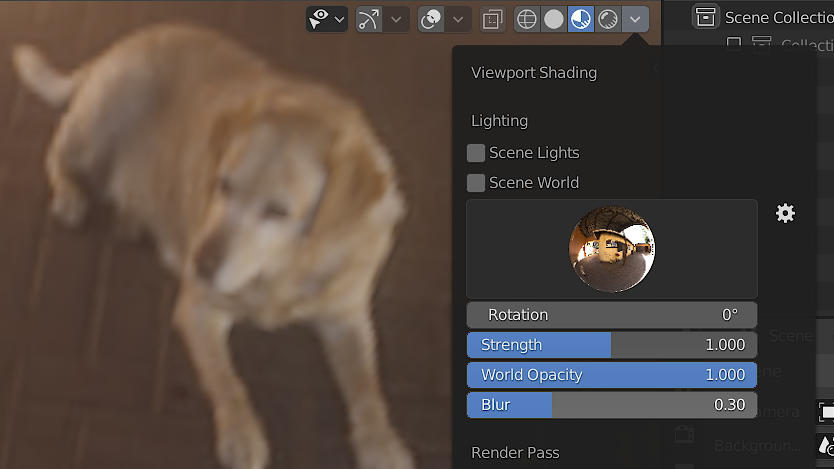Click the Scene Collection archive icon
834x469 pixels.
pyautogui.click(x=706, y=17)
